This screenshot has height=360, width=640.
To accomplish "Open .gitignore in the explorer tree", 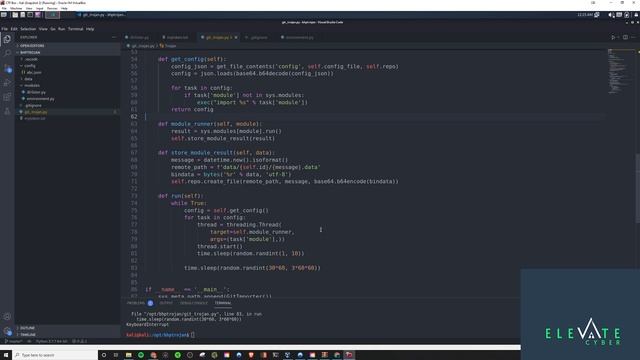I will pos(67,105).
